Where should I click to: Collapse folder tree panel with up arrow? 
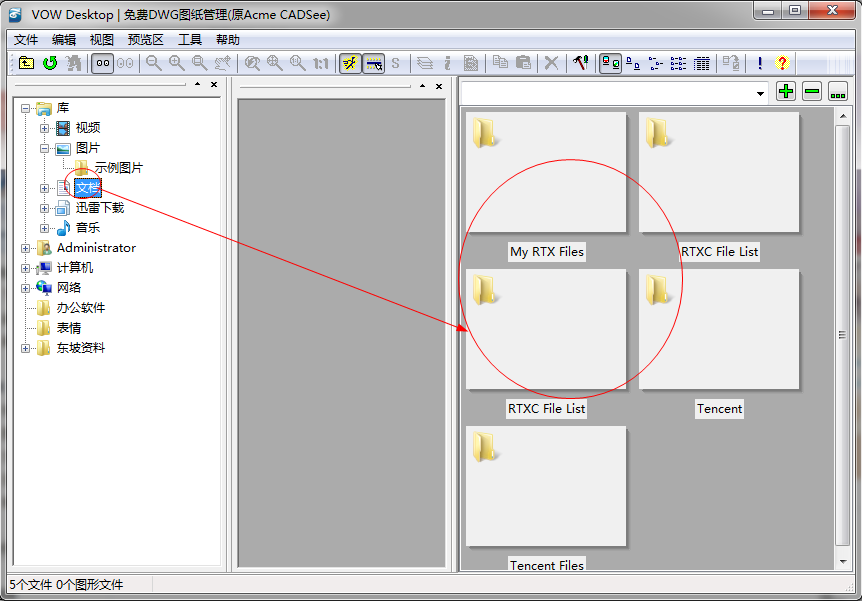point(197,84)
